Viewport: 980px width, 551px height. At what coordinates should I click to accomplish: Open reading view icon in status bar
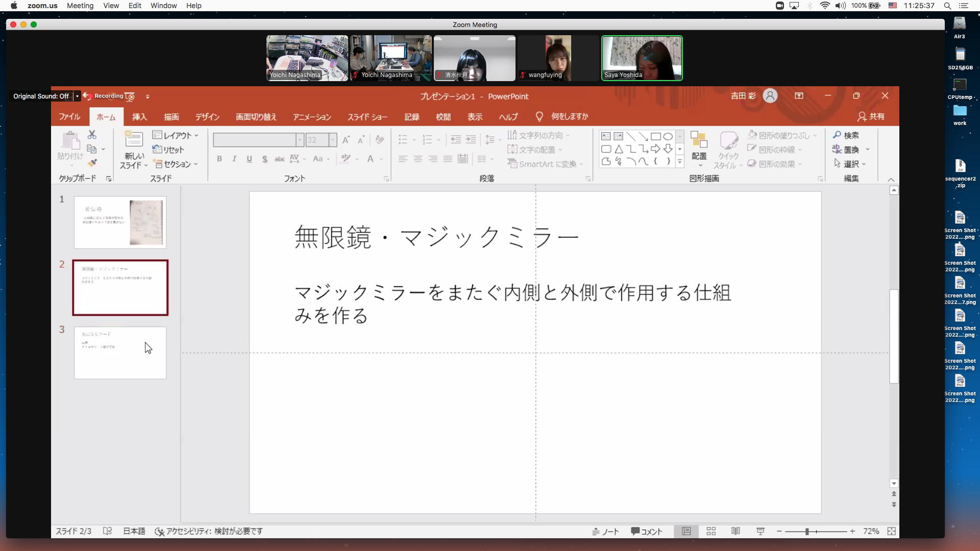(736, 531)
